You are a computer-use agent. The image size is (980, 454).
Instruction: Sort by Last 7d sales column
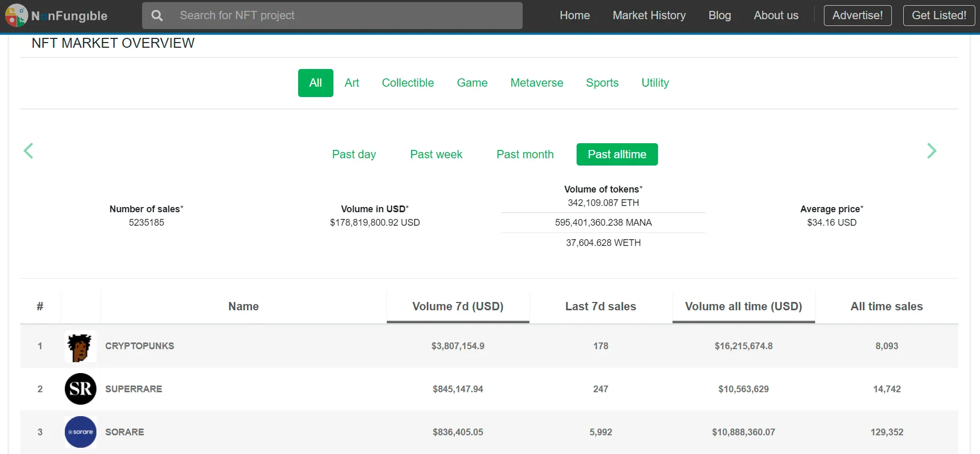[600, 307]
